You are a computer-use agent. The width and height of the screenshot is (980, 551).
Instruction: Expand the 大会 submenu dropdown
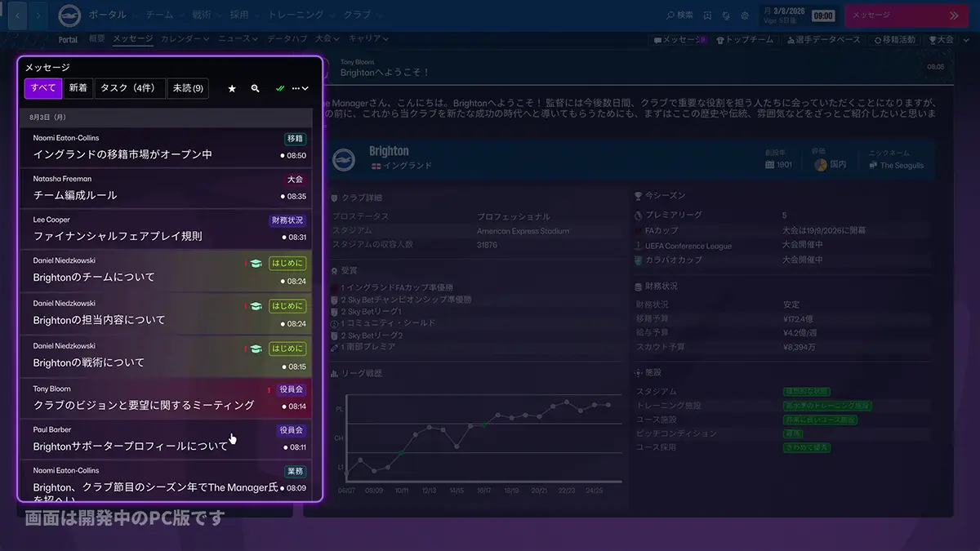click(x=327, y=39)
